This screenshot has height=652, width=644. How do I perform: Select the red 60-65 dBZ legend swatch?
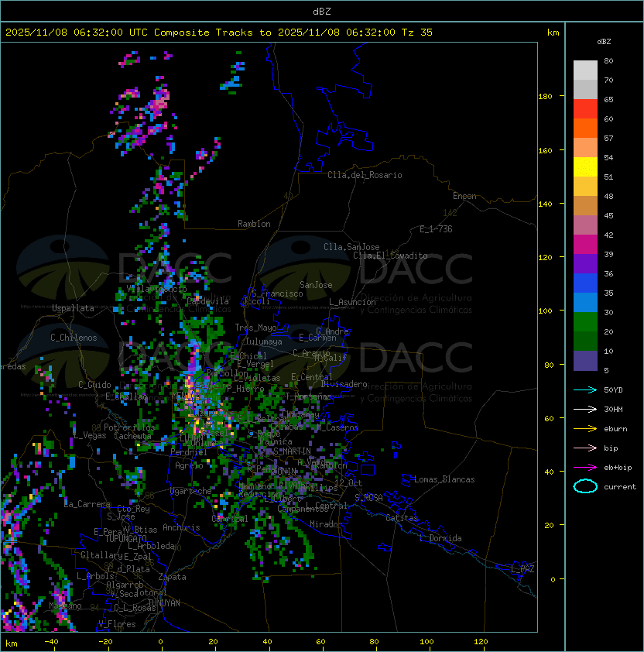[x=585, y=109]
